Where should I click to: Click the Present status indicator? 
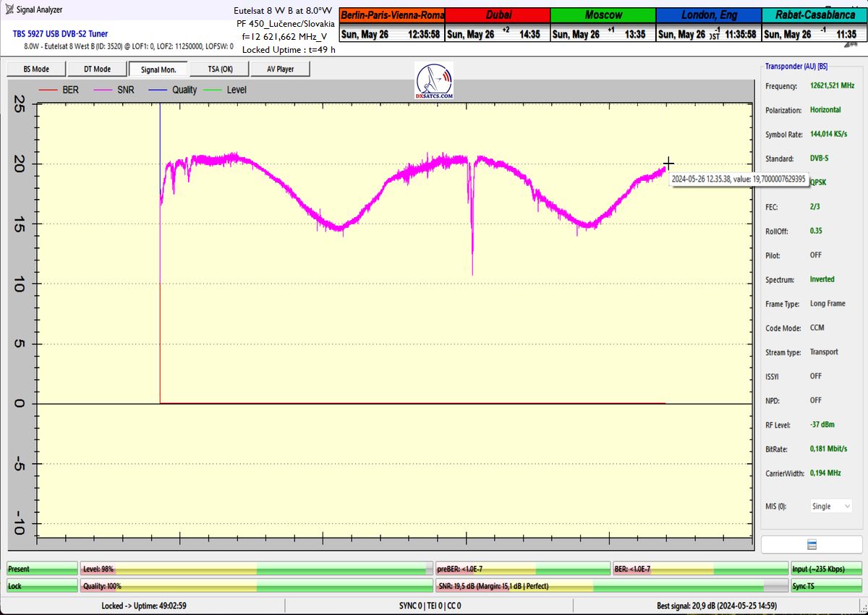41,569
